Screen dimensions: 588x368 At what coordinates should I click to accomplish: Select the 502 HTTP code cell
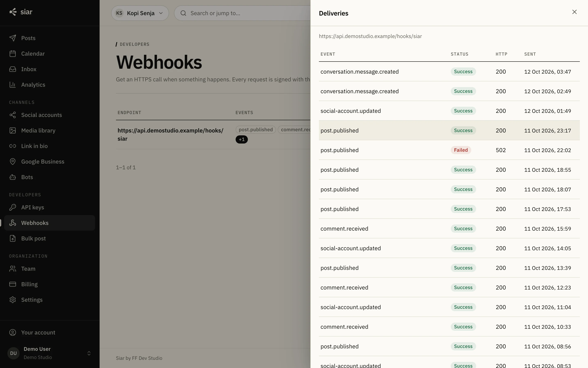point(501,150)
